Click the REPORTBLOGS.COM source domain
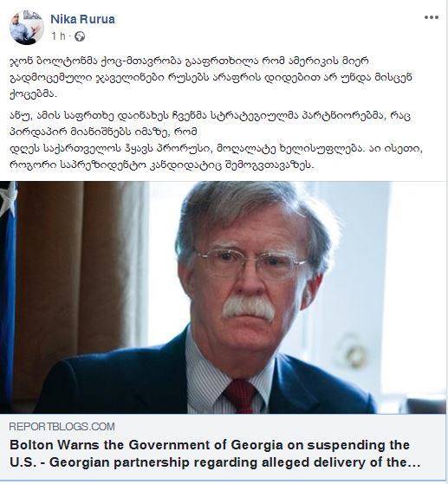This screenshot has width=448, height=484. point(62,427)
